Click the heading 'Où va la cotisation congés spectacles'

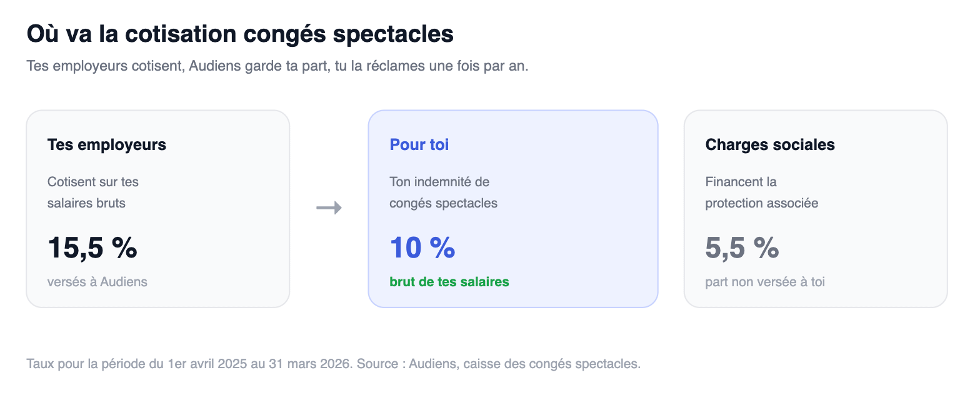click(240, 34)
